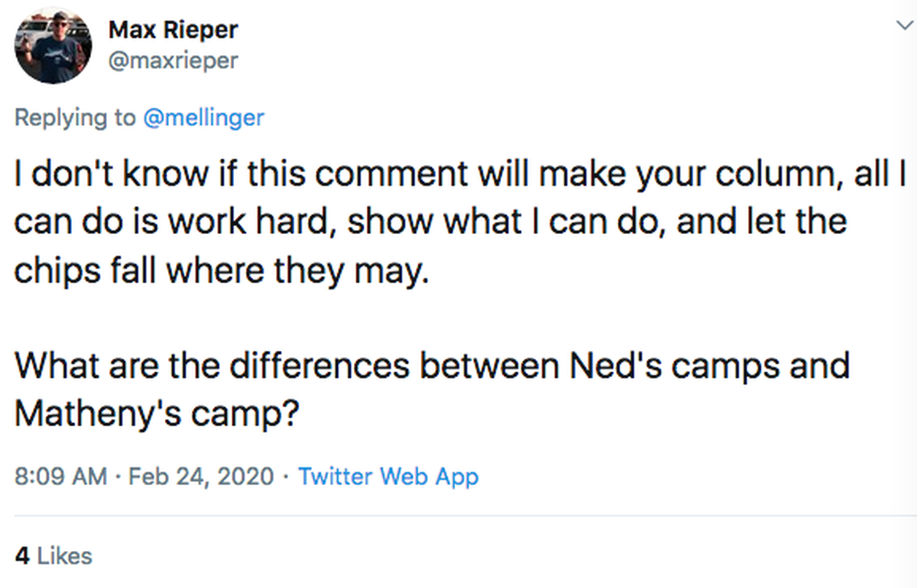Open the Twitter Web App source link
The image size is (917, 588).
tap(388, 476)
